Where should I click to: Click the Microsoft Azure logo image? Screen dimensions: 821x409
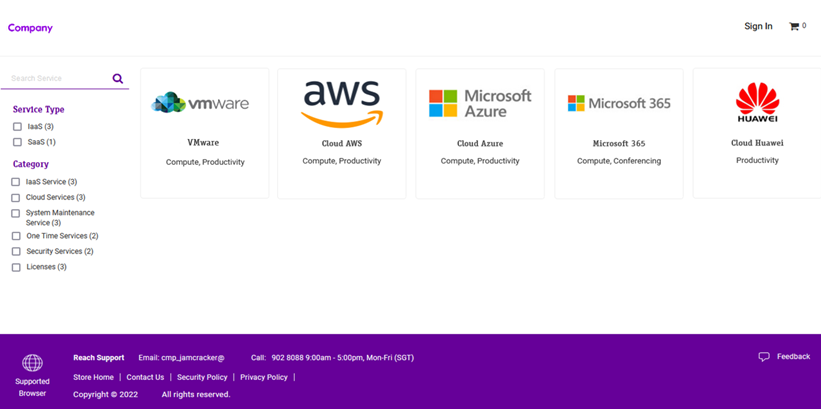[x=480, y=103]
